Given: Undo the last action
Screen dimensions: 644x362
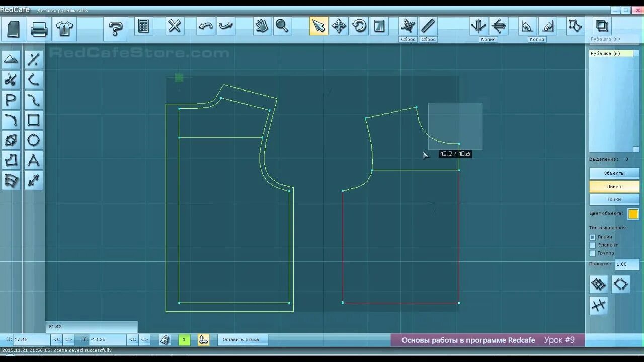Looking at the screenshot, I should [205, 26].
